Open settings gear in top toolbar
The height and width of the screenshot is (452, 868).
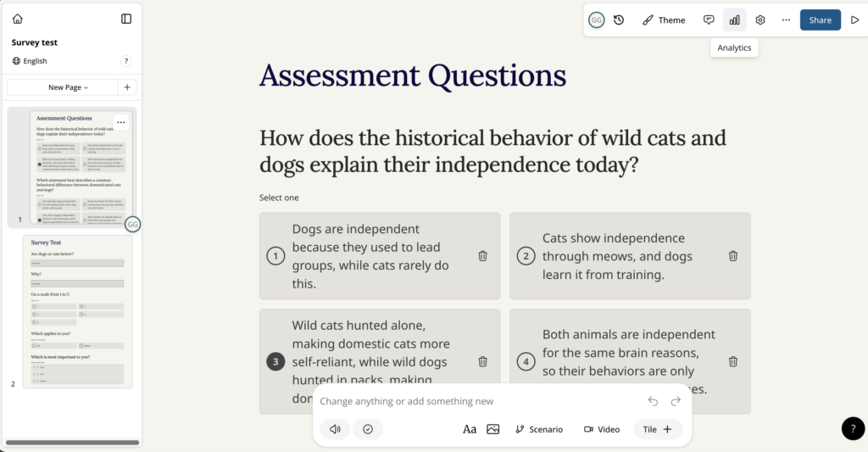coord(760,20)
